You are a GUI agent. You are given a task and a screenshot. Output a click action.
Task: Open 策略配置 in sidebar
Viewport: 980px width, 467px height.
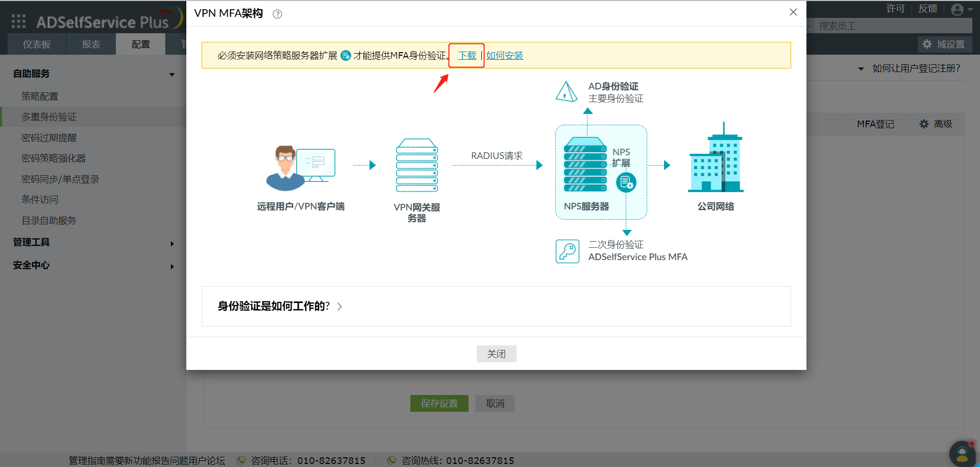pyautogui.click(x=40, y=96)
